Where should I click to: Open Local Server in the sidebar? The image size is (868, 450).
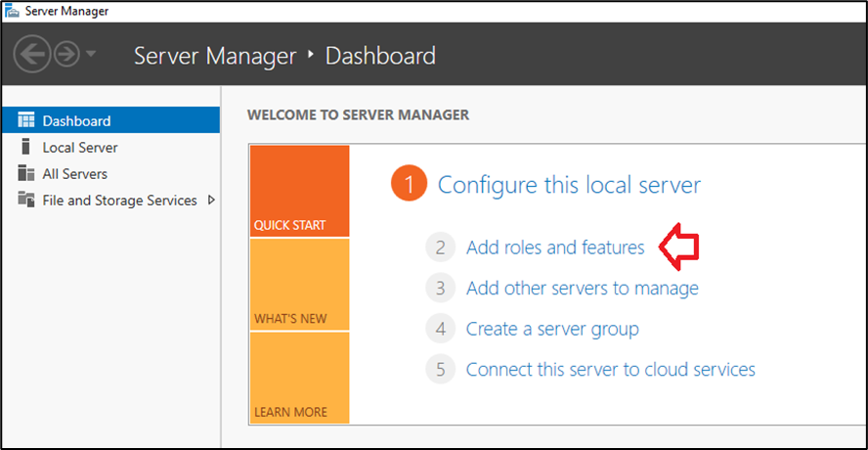click(x=79, y=148)
